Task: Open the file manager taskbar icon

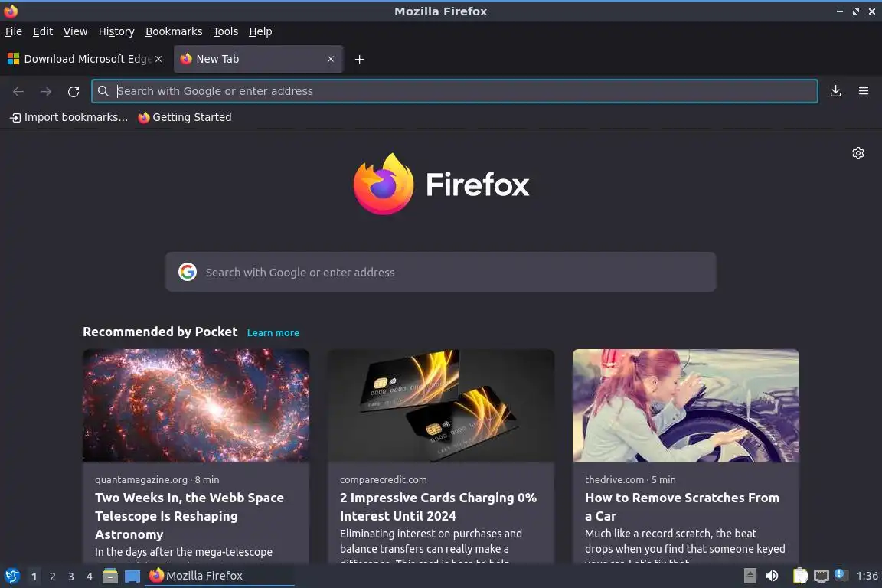Action: 110,576
